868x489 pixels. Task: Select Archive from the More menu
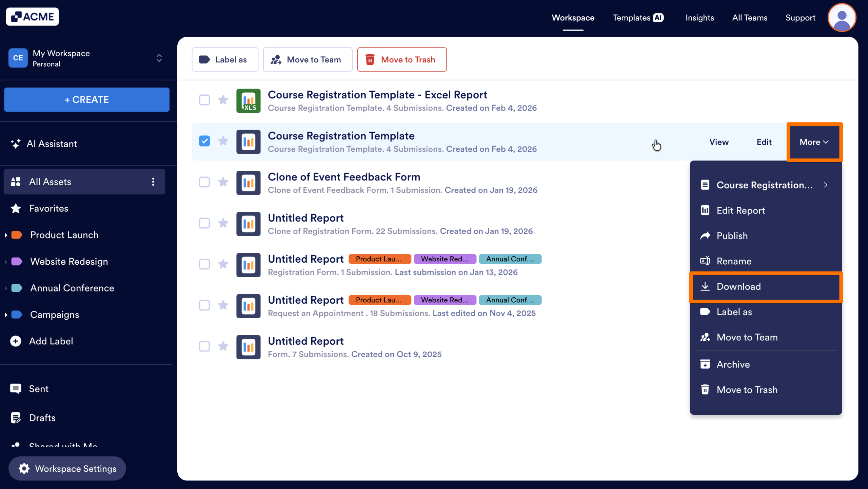(733, 364)
